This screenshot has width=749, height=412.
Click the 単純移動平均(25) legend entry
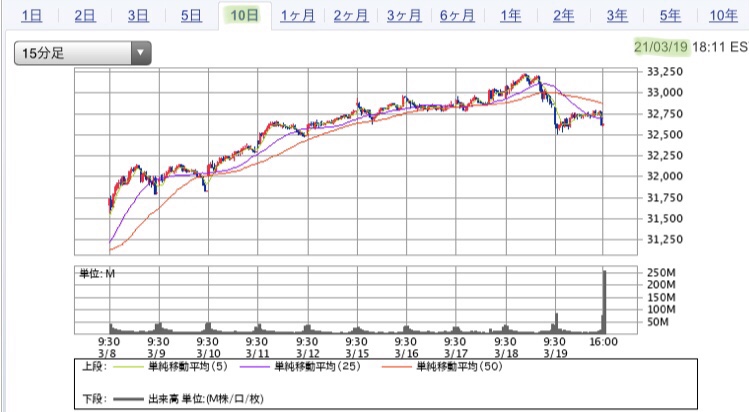point(300,367)
